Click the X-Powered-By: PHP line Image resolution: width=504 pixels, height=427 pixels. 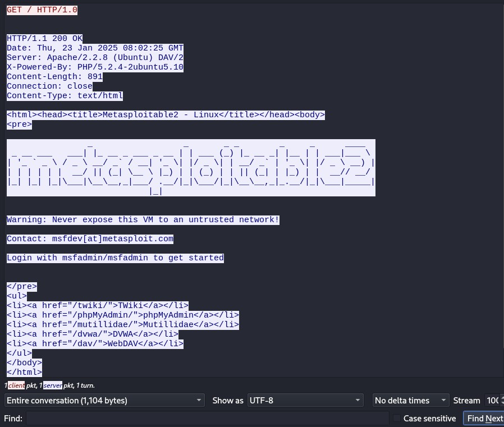coord(95,67)
